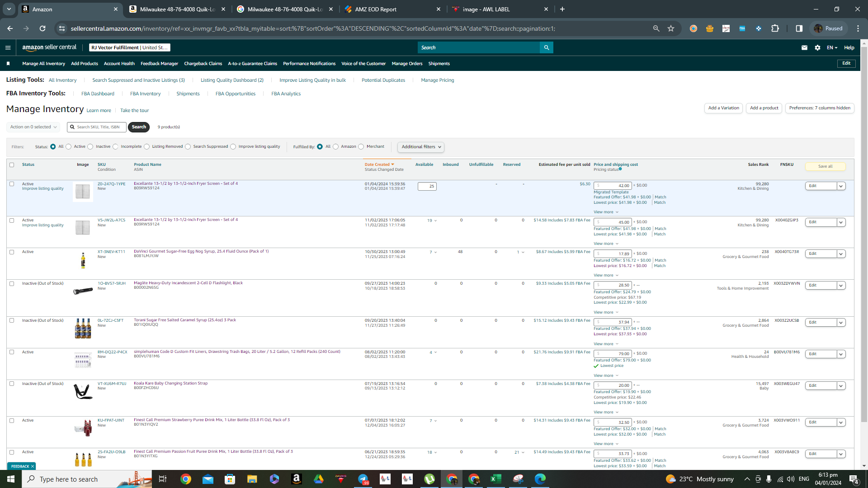Click the pricing status info icon
Viewport: 868px width, 488px height.
(x=620, y=169)
